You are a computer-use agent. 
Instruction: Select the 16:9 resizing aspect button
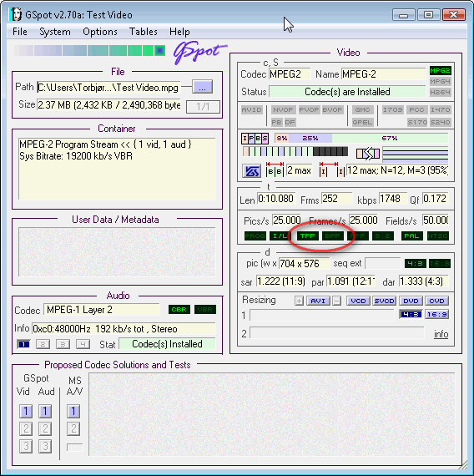click(x=436, y=315)
